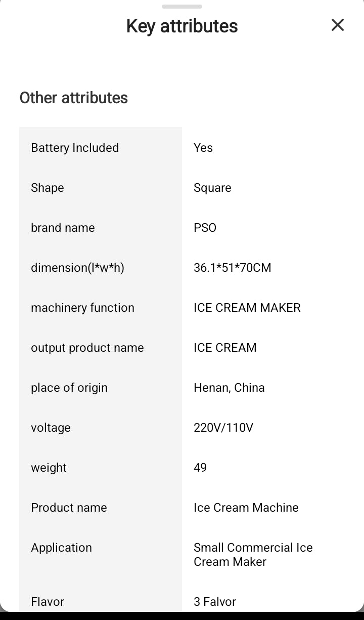364x620 pixels.
Task: Tap the drag handle at sheet top
Action: click(x=182, y=7)
